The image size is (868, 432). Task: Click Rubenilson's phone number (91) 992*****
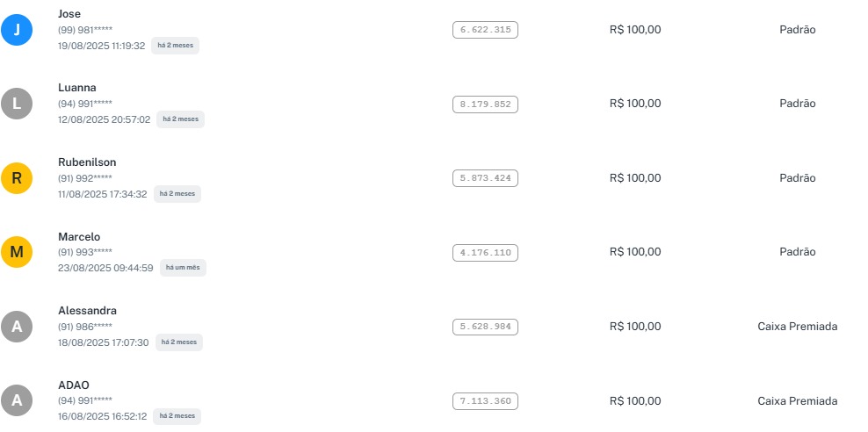pos(85,178)
